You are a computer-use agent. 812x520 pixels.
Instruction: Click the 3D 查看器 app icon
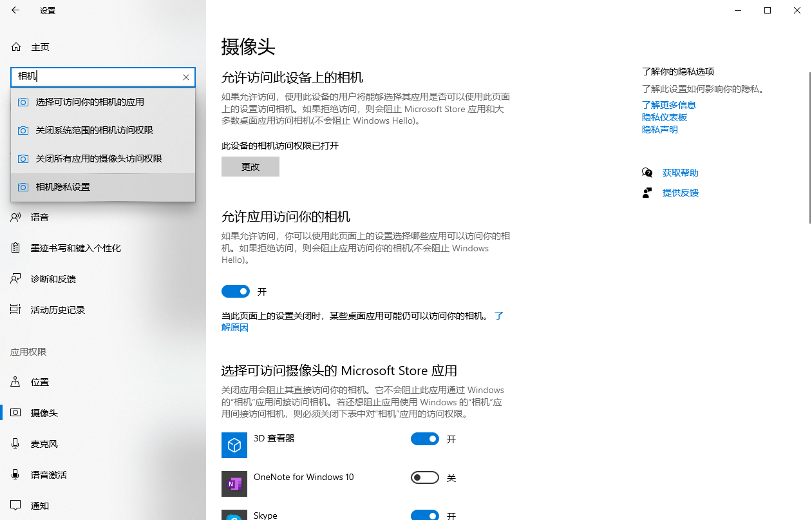point(234,445)
